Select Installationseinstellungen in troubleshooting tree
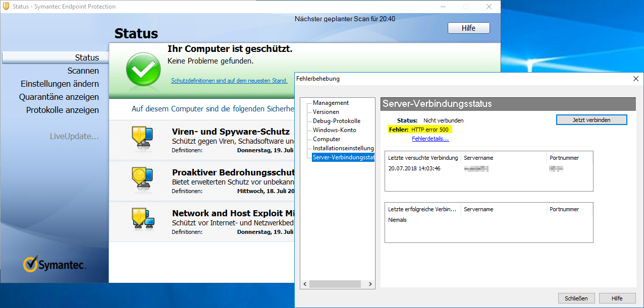 tap(343, 148)
